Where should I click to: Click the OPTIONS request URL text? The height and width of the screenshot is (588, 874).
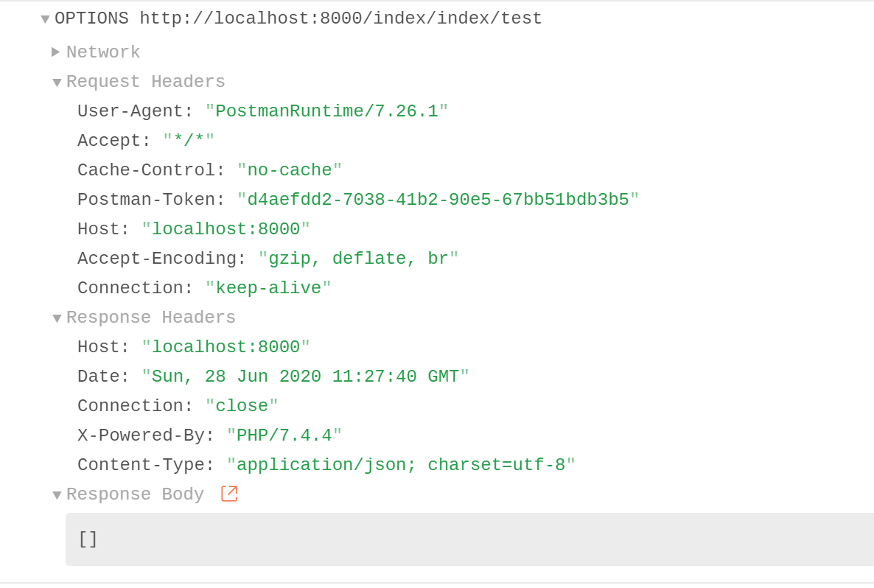298,18
